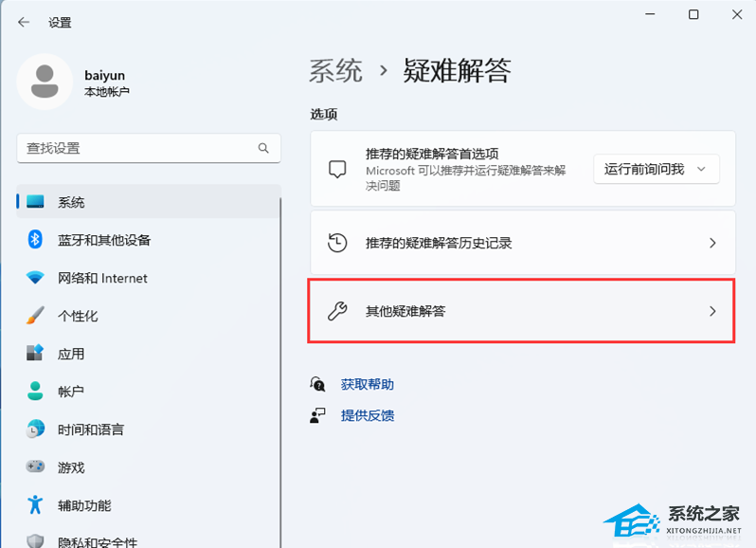Screen dimensions: 756x548
Task: Click the search magnifier icon
Action: (x=263, y=149)
